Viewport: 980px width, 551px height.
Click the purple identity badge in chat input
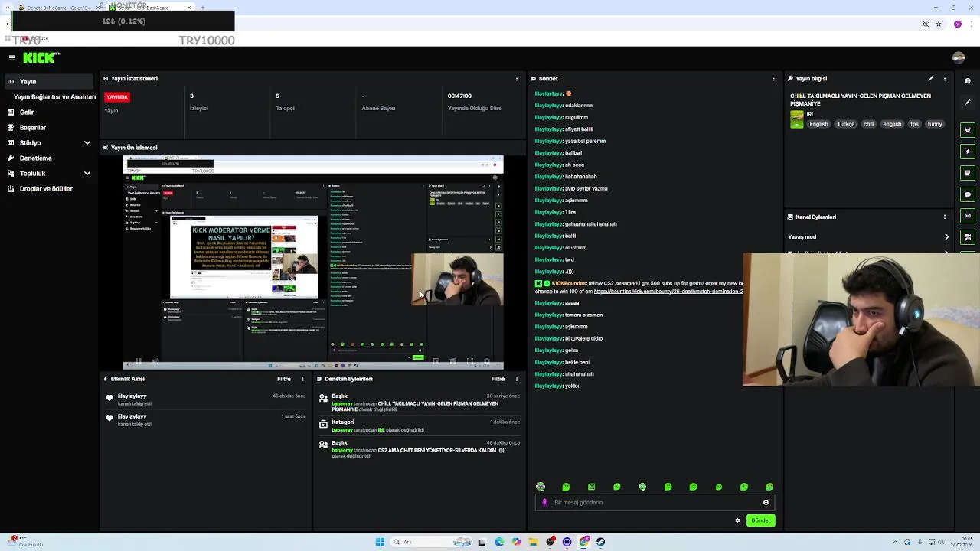pyautogui.click(x=544, y=503)
